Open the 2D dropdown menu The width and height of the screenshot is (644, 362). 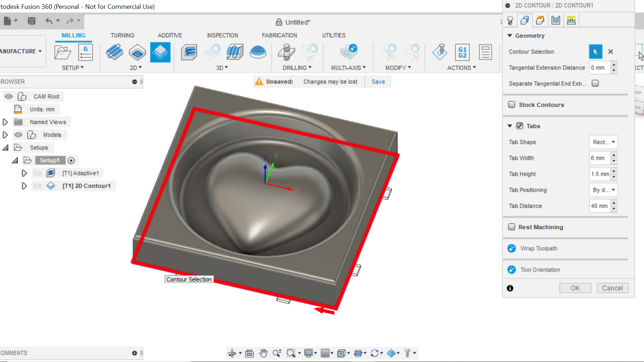pos(136,67)
